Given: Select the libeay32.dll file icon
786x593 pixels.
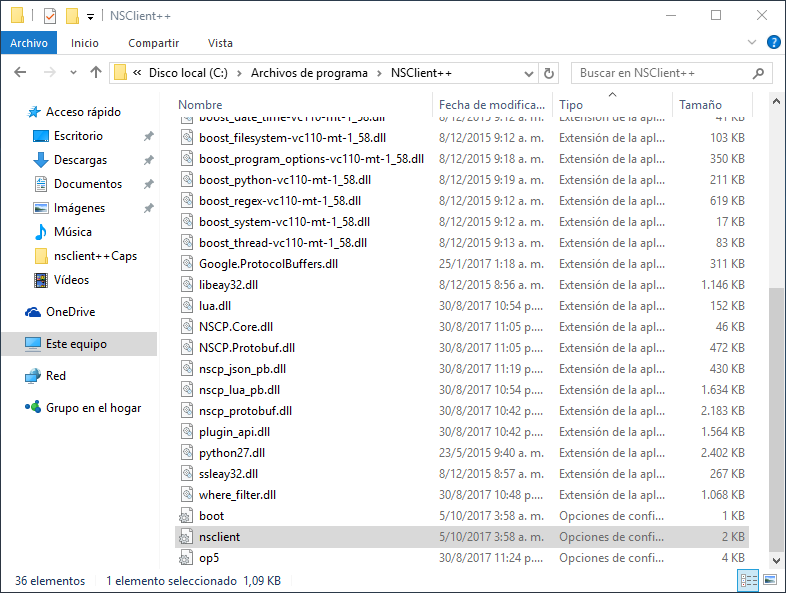Looking at the screenshot, I should pos(187,285).
